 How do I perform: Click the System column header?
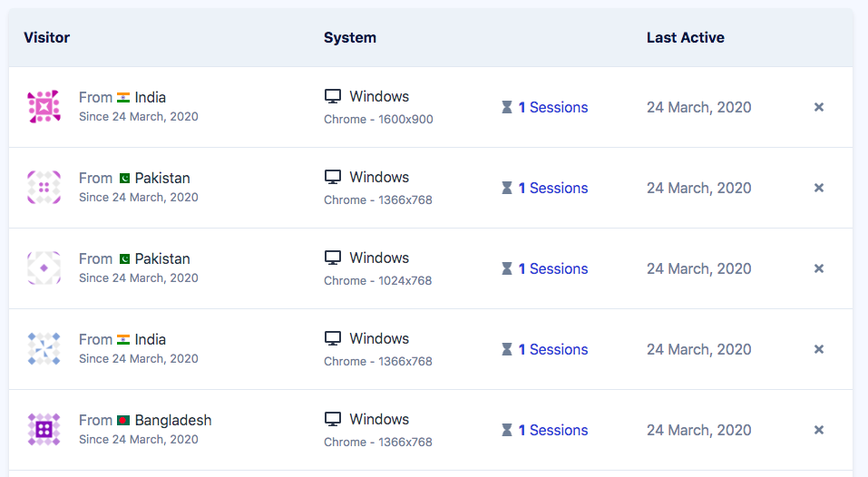(349, 37)
